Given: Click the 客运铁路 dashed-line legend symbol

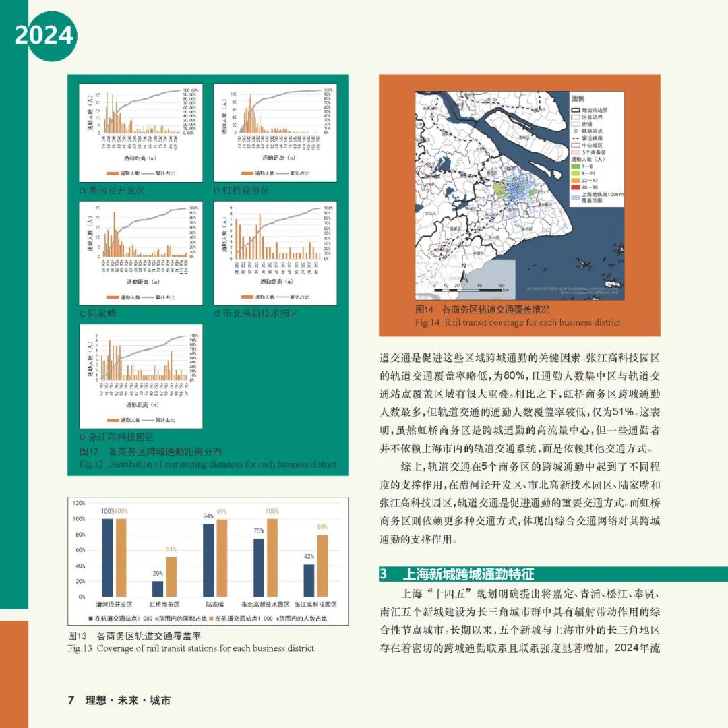Looking at the screenshot, I should (x=576, y=138).
